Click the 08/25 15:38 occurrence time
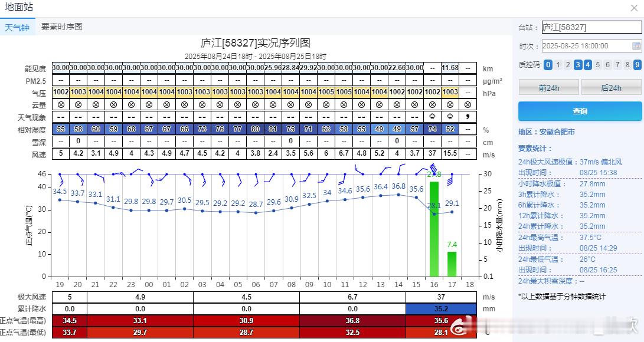Viewport: 644px width, 342px height. 598,173
